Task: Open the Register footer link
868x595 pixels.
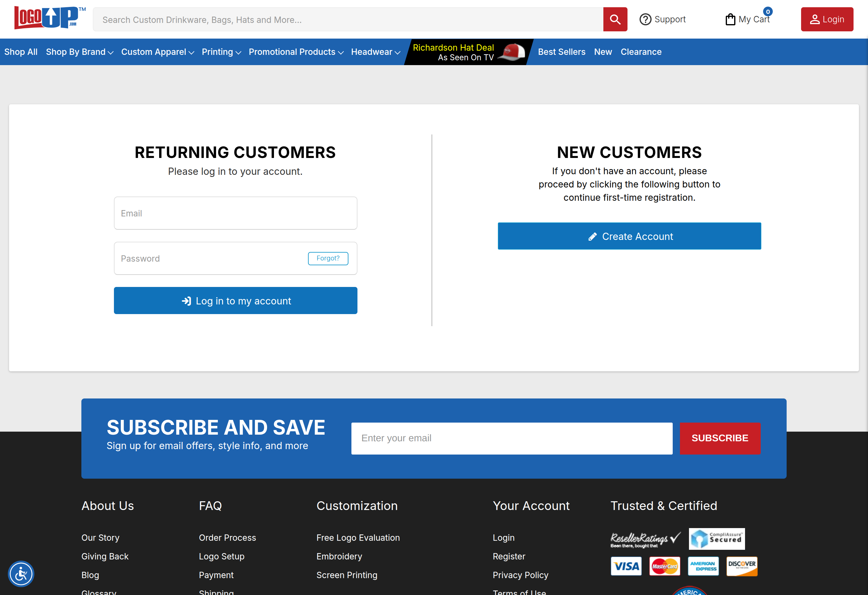Action: 509,556
